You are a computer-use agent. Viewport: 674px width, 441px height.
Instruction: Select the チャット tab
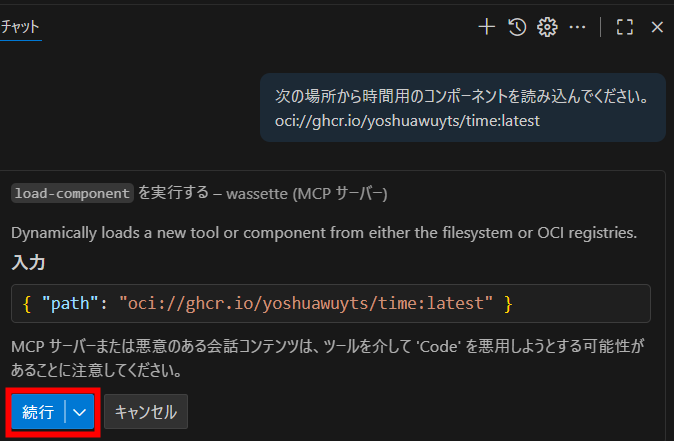[20, 27]
